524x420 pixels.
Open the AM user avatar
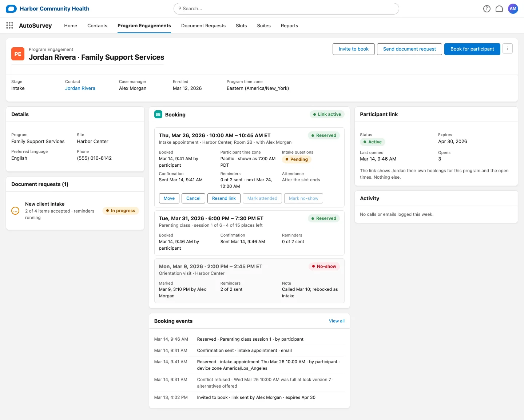click(x=513, y=9)
